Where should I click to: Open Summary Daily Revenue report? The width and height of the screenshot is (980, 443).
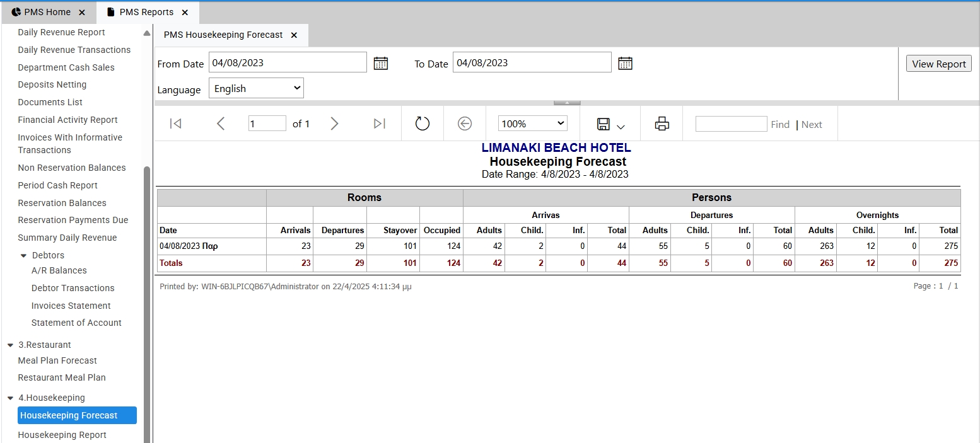[67, 238]
